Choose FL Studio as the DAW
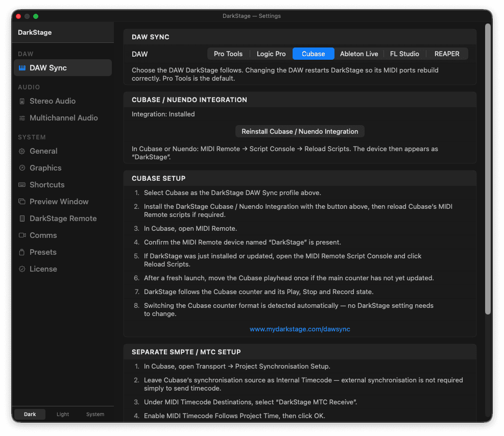The width and height of the screenshot is (504, 436). point(404,54)
